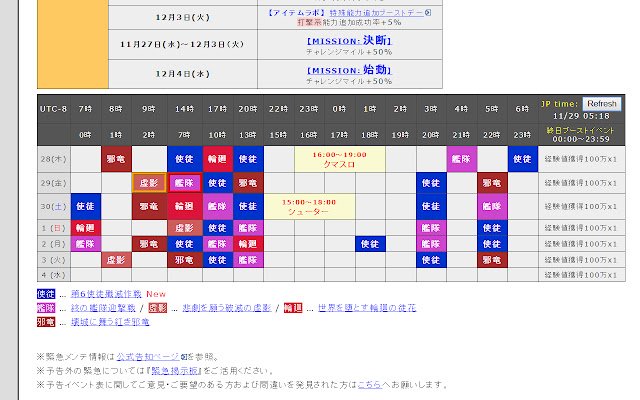Click the 12月3日(火) date cell
The height and width of the screenshot is (400, 640).
[183, 17]
